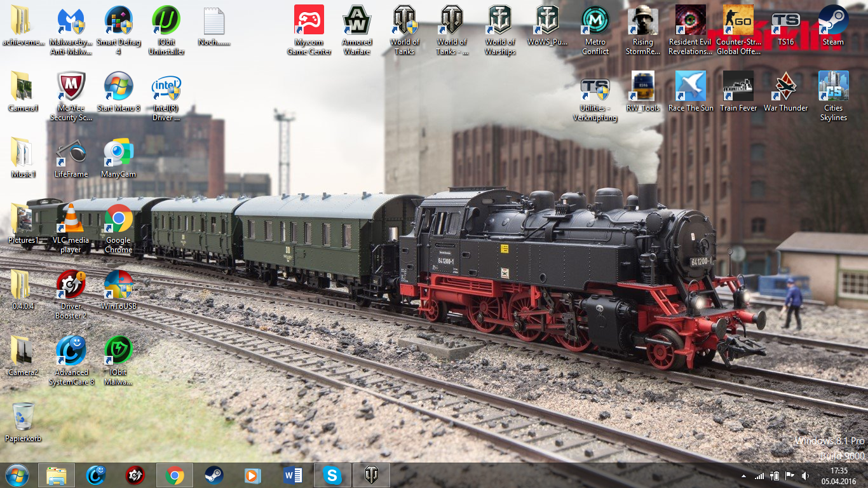Select the Train Fever desktop shortcut
The width and height of the screenshot is (868, 488).
(738, 88)
